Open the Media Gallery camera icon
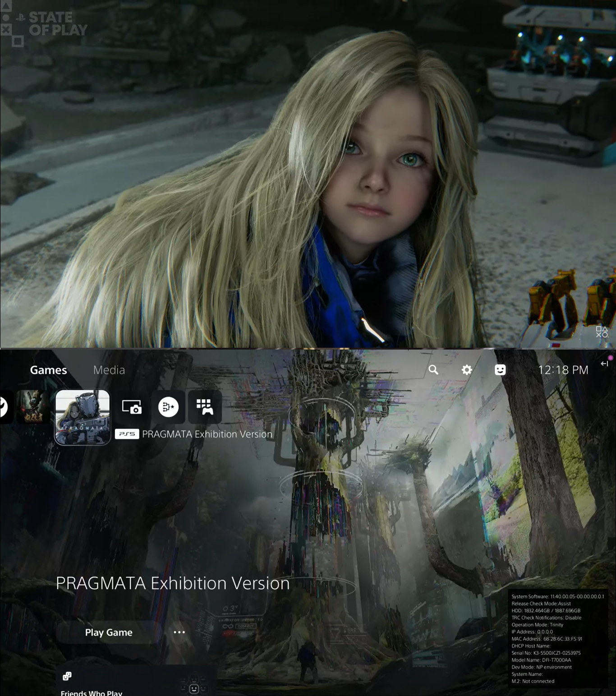 click(x=132, y=407)
